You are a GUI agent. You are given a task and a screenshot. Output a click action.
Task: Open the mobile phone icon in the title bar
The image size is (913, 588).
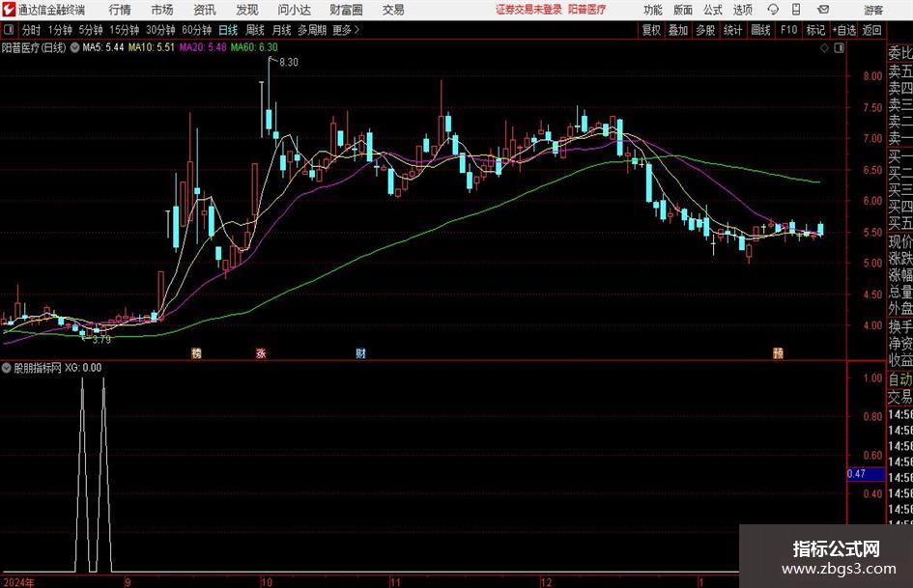coord(796,10)
